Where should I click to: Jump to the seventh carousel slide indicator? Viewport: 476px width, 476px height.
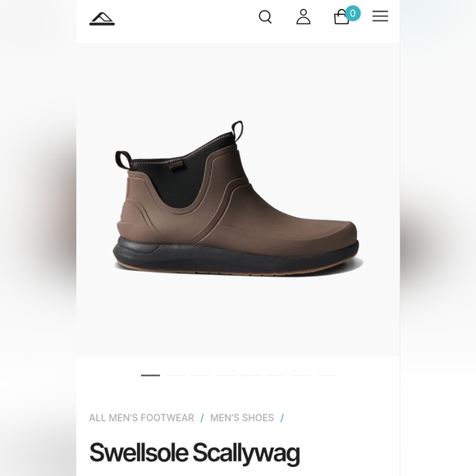301,376
